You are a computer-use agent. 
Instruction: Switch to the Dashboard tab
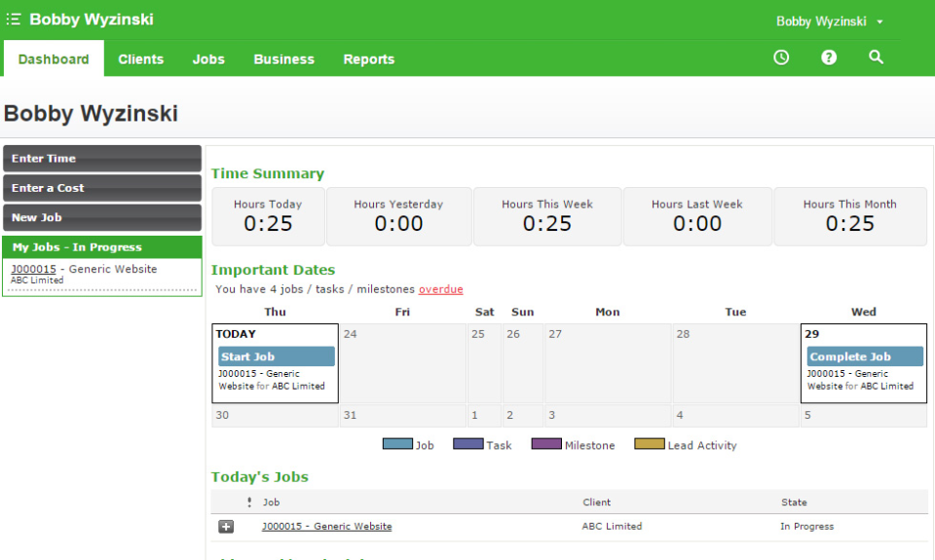54,59
